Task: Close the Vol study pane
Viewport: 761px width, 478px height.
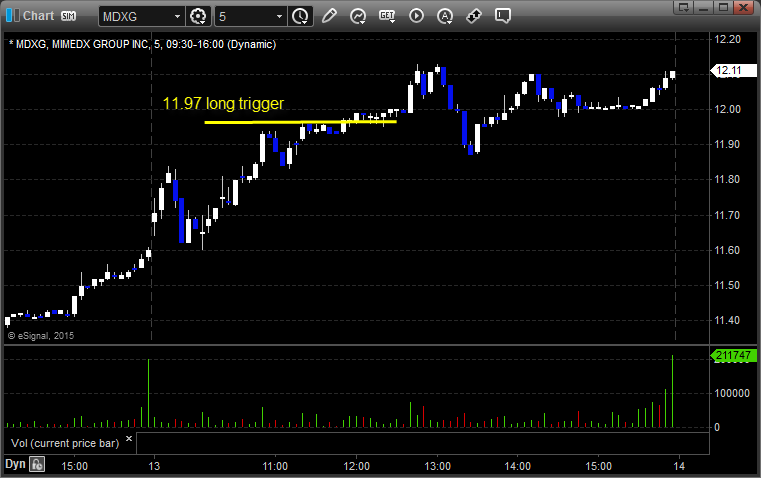Action: [129, 439]
